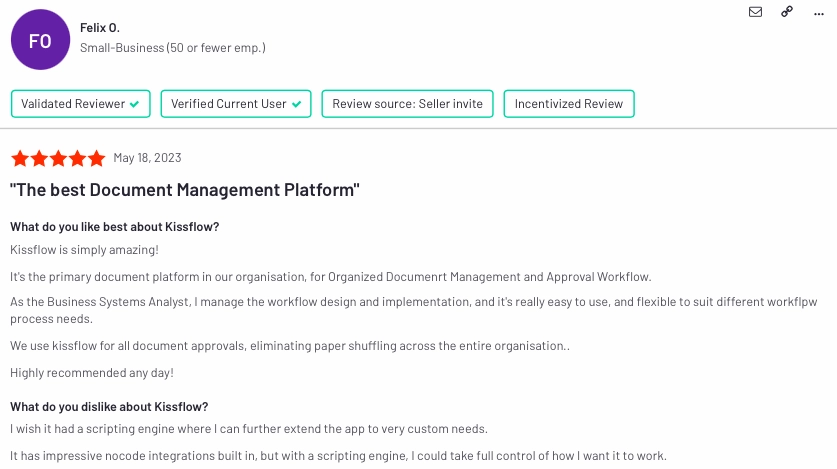Open Felix O. reviewer name
This screenshot has width=837, height=469.
tap(100, 28)
